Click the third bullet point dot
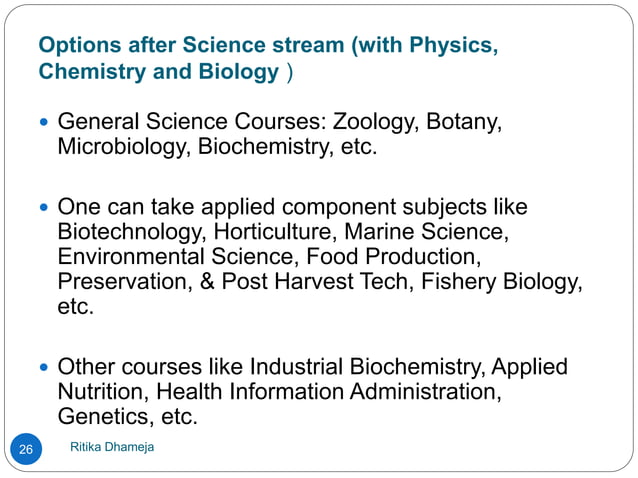The height and width of the screenshot is (478, 638). point(44,367)
